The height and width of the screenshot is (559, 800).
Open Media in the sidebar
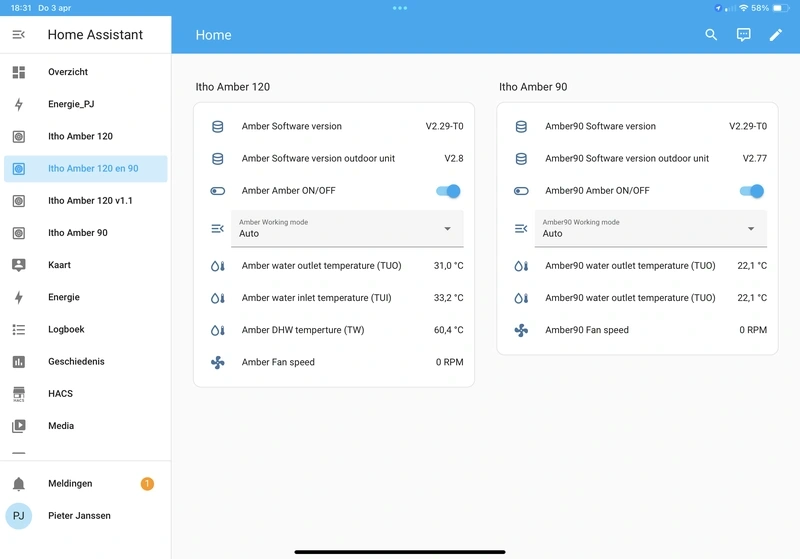[86, 425]
